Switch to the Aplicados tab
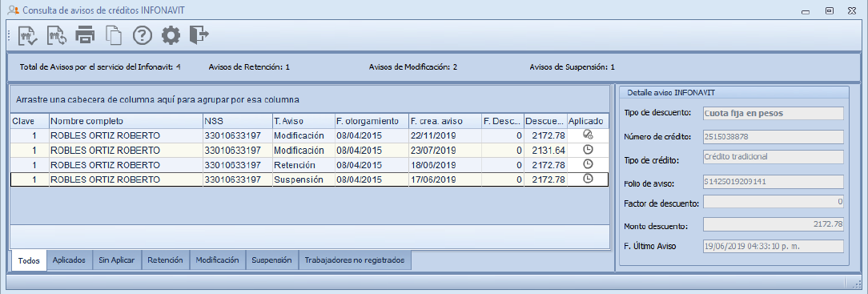This screenshot has width=868, height=294. coord(69,260)
